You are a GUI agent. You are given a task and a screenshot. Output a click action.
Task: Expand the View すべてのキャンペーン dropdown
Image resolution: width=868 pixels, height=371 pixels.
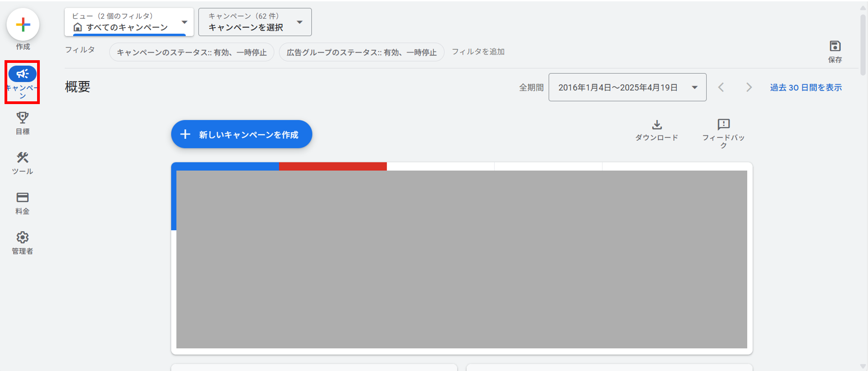click(x=129, y=22)
